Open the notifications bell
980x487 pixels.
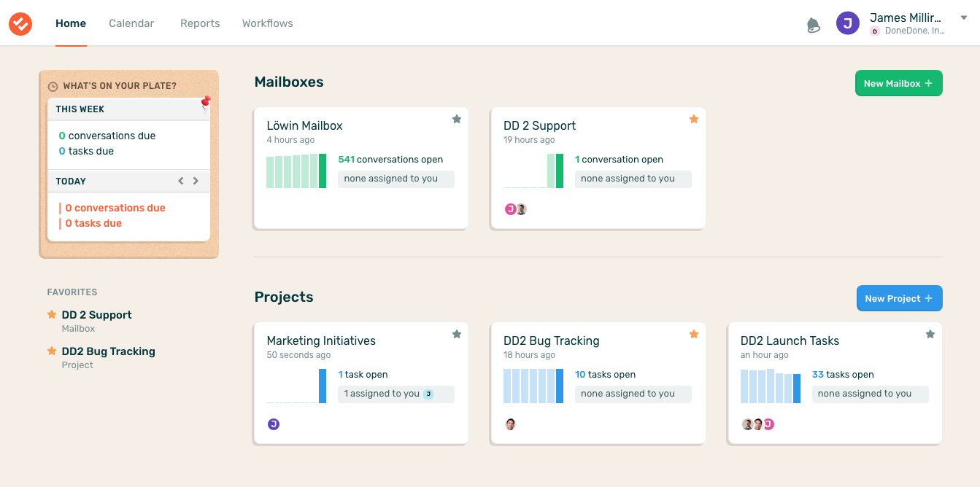(813, 25)
